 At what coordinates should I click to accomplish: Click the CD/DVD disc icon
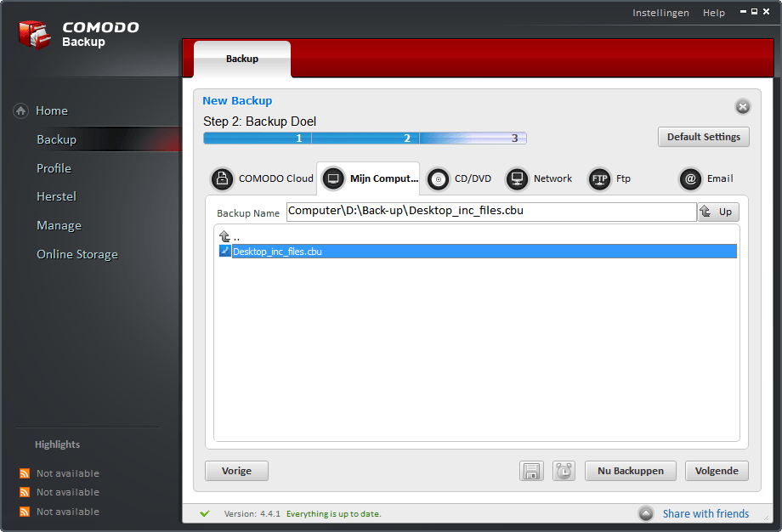click(x=439, y=179)
